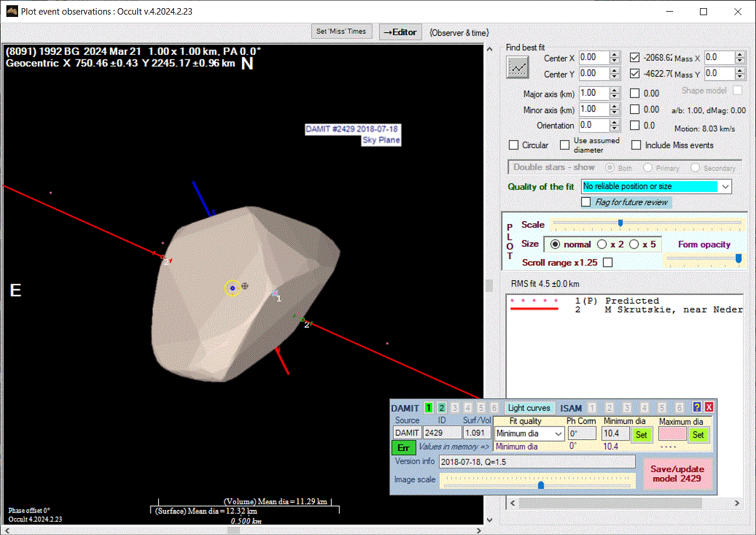Open the Quality of the fit dropdown
The width and height of the screenshot is (756, 535).
(x=725, y=187)
